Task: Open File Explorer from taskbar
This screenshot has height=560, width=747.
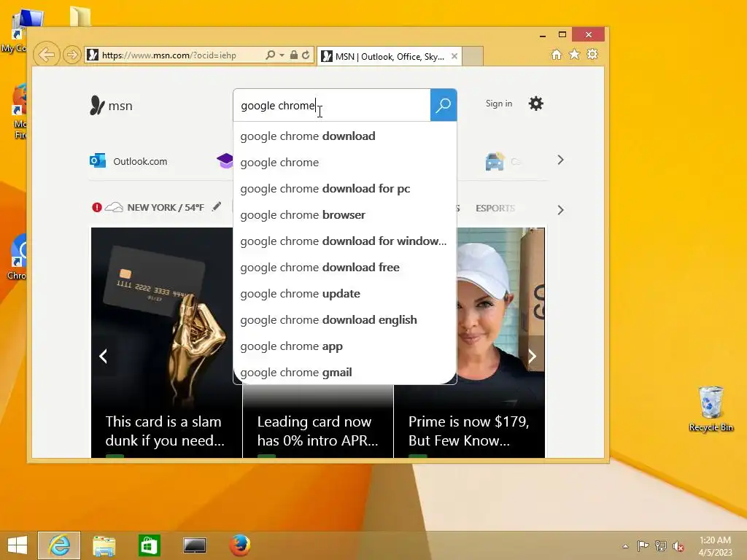Action: coord(104,545)
